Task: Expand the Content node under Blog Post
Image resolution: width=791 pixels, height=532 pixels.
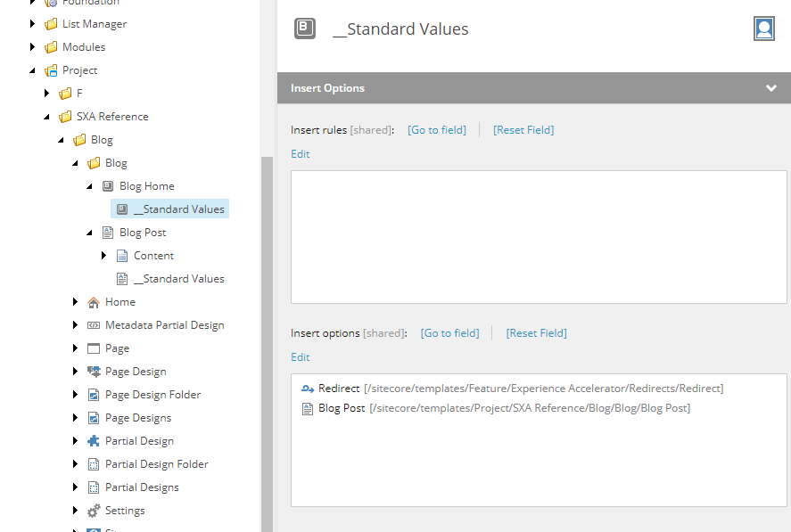Action: tap(103, 256)
